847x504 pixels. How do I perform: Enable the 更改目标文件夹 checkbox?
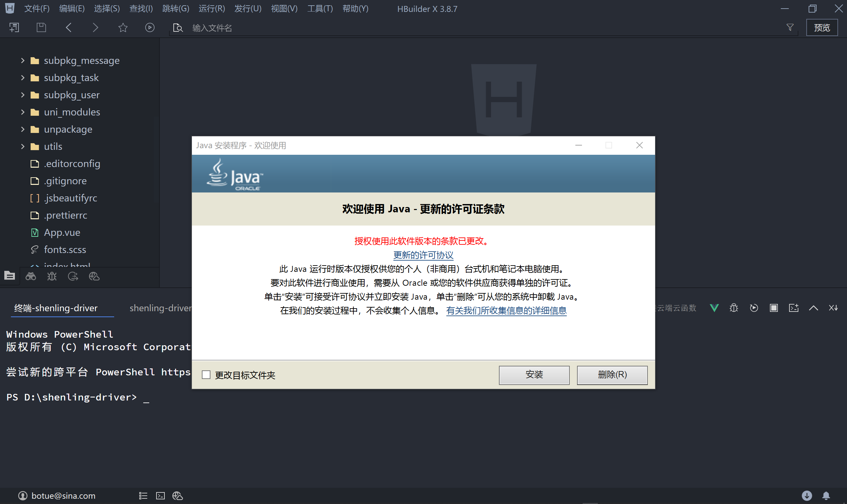pyautogui.click(x=206, y=375)
